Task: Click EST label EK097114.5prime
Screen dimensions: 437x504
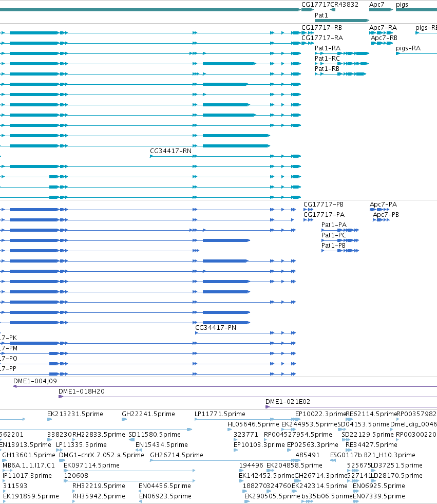Action: 91,465
